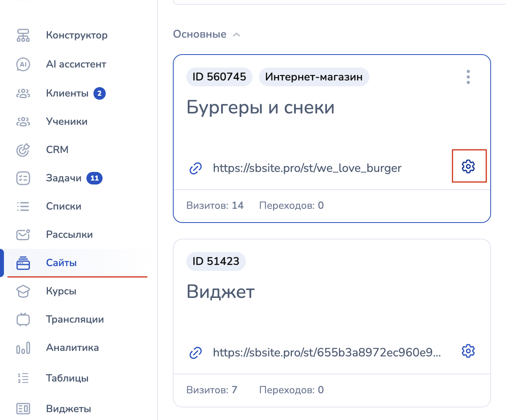The image size is (506, 420).
Task: Open Трансляции in the sidebar
Action: pyautogui.click(x=75, y=320)
